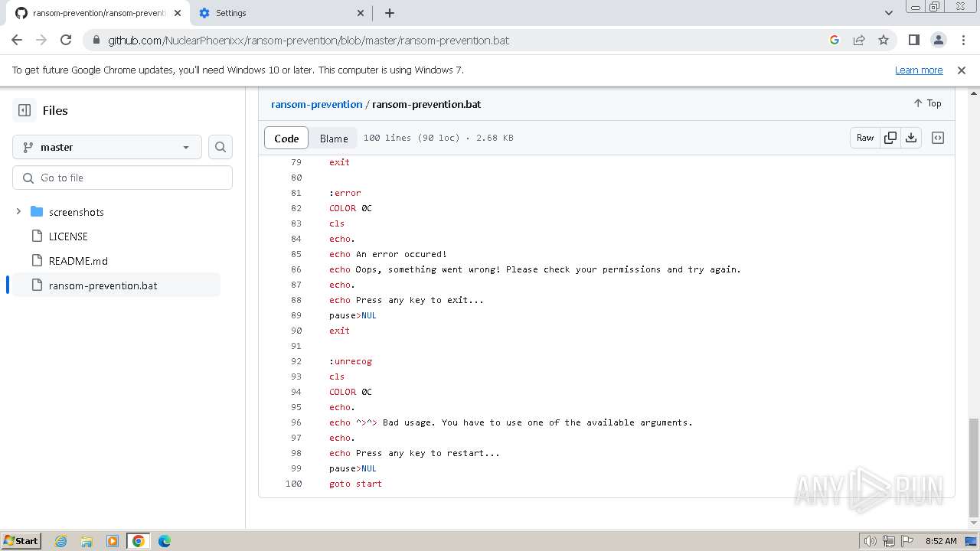Download raw file icon
Image resolution: width=980 pixels, height=551 pixels.
[911, 138]
